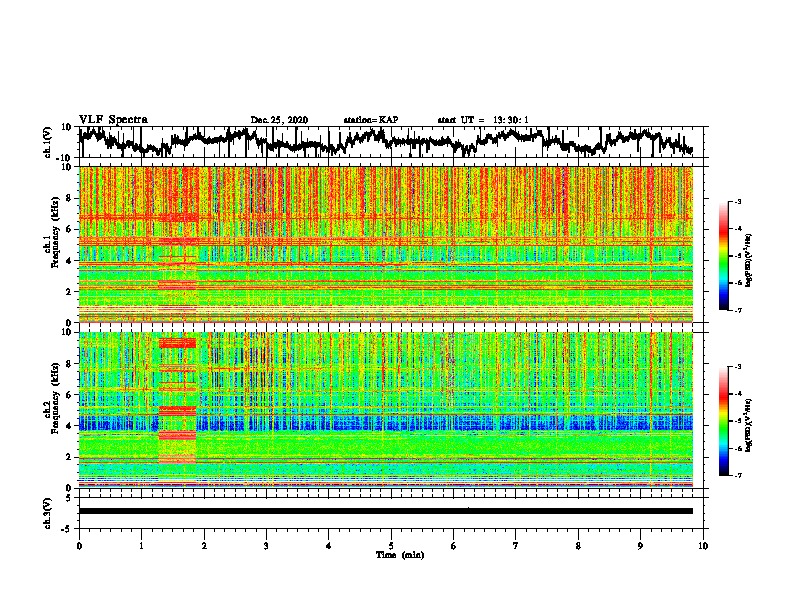Click the ch.1 frequency tick label "8"
The height and width of the screenshot is (612, 792).
(70, 198)
